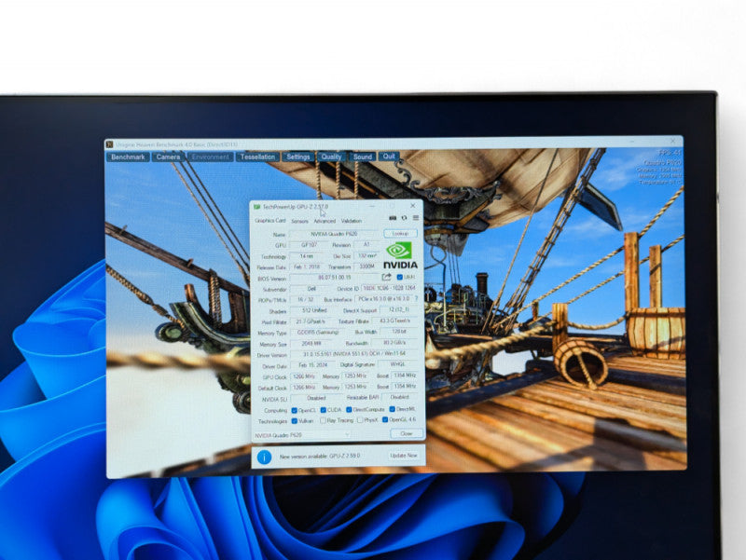This screenshot has width=746, height=560.
Task: Switch to the Sensors tab
Action: tap(299, 221)
